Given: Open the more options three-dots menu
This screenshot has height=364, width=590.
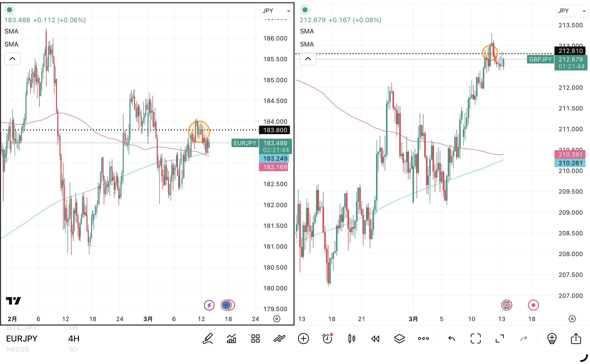Looking at the screenshot, I should coord(423,339).
